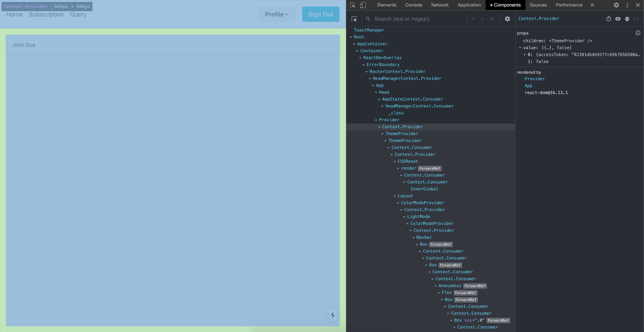Click the stopwatch icon to suspend the component
Screen dimensions: 644x332
609,19
